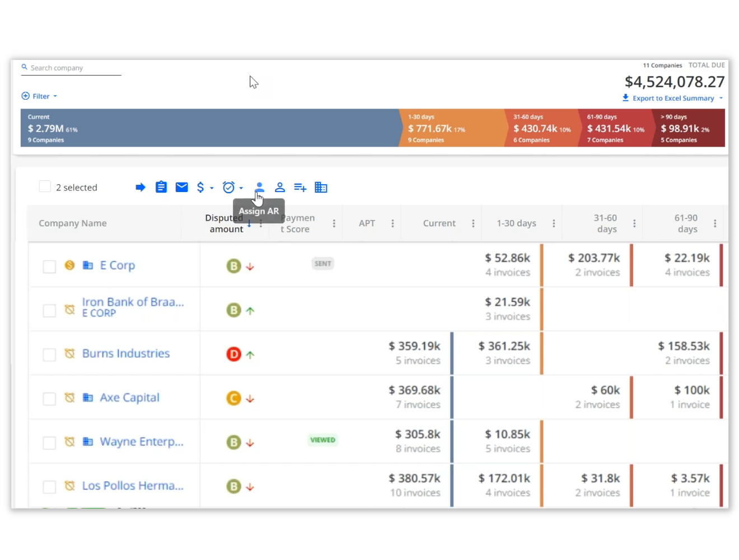Open the payment dollar action icon
The height and width of the screenshot is (560, 739).
point(202,187)
